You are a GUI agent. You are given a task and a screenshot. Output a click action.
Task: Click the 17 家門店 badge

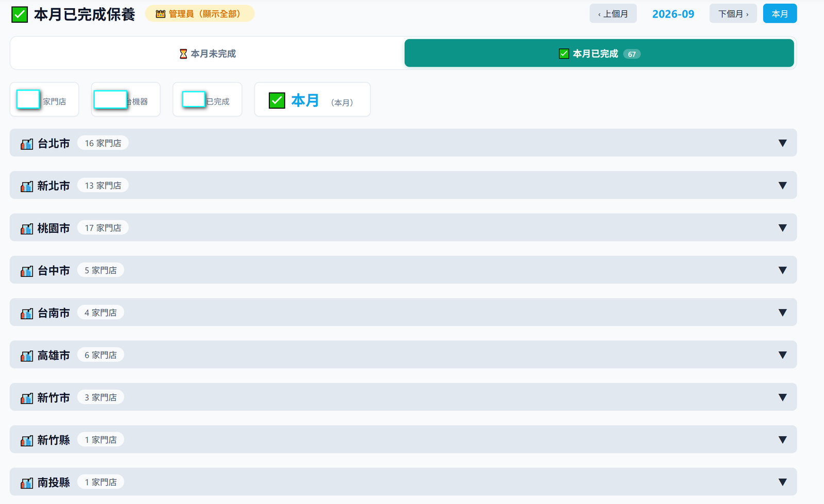point(103,228)
